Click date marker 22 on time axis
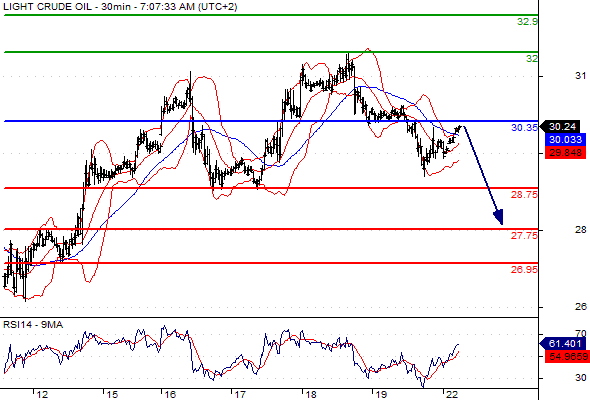This screenshot has width=590, height=400. click(x=452, y=394)
